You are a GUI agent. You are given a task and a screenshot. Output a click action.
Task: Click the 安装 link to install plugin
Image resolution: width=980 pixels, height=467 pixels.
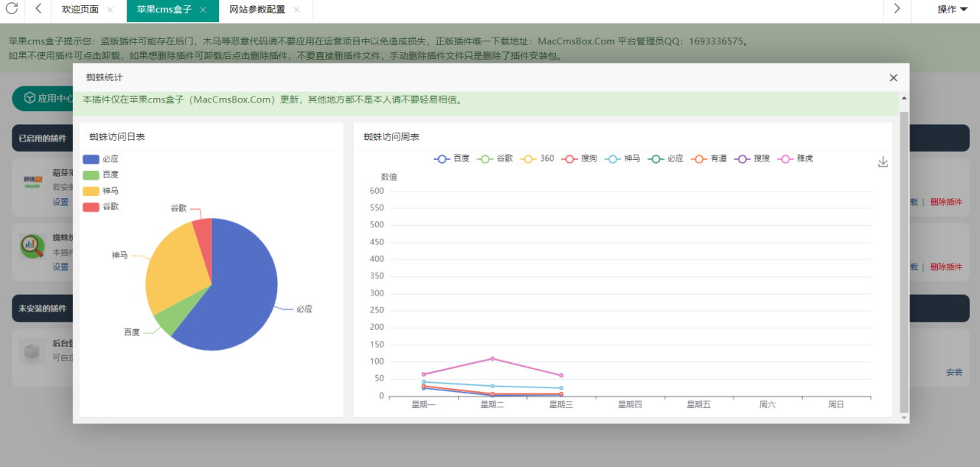pos(954,372)
